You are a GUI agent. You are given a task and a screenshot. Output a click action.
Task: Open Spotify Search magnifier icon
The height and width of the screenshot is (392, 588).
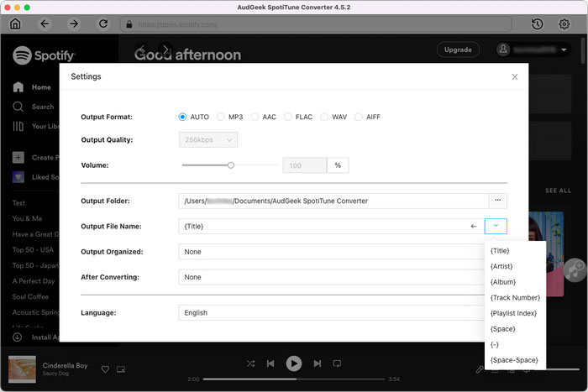pyautogui.click(x=18, y=107)
